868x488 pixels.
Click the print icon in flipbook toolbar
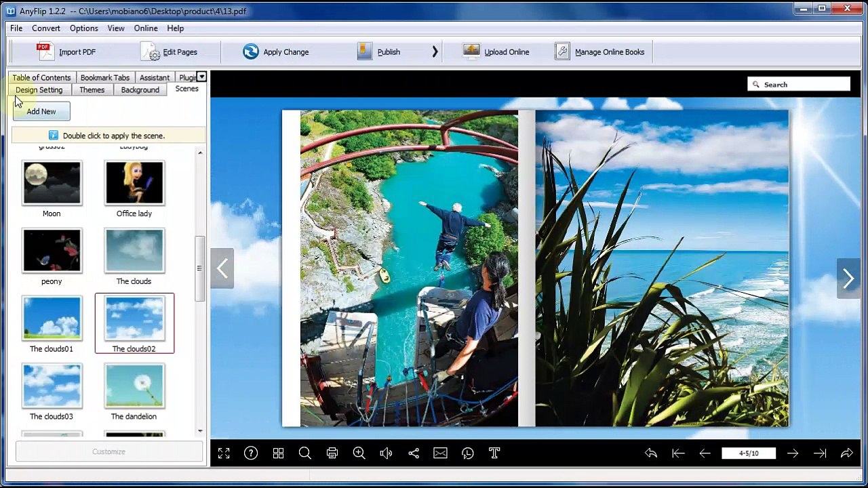click(332, 453)
